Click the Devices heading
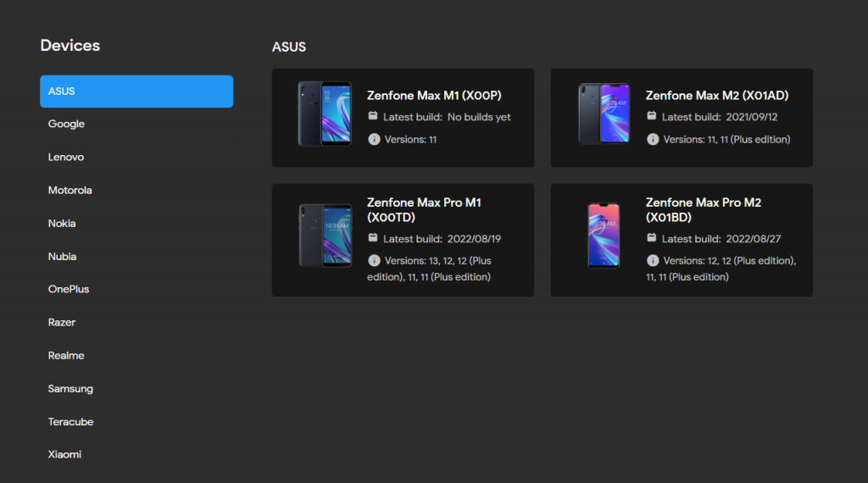Image resolution: width=868 pixels, height=483 pixels. [70, 46]
